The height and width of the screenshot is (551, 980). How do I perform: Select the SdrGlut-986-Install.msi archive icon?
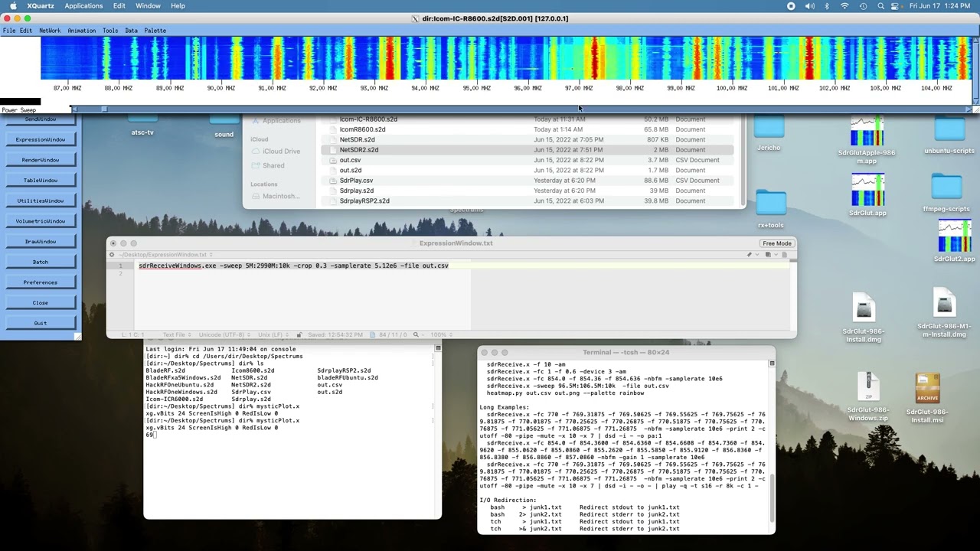(x=927, y=388)
